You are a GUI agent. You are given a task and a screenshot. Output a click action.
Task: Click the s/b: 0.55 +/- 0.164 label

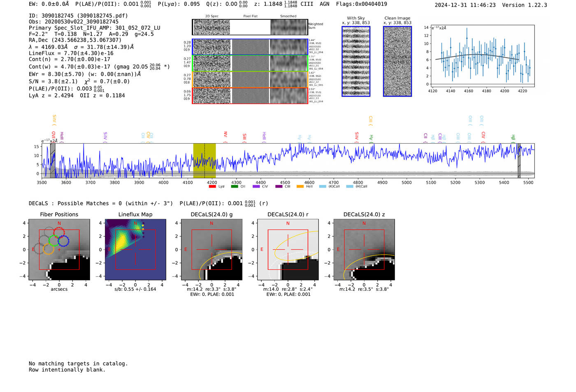(x=135, y=289)
